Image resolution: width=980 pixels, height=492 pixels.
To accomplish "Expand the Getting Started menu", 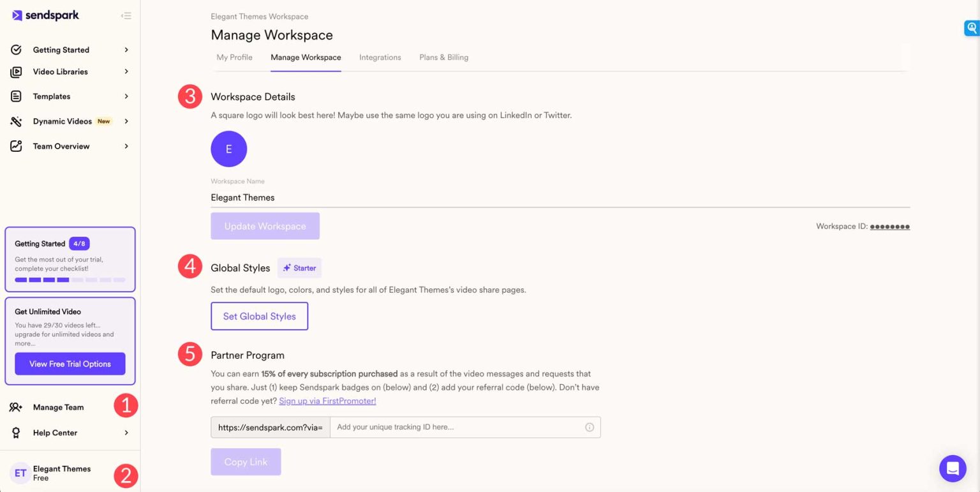I will point(61,50).
